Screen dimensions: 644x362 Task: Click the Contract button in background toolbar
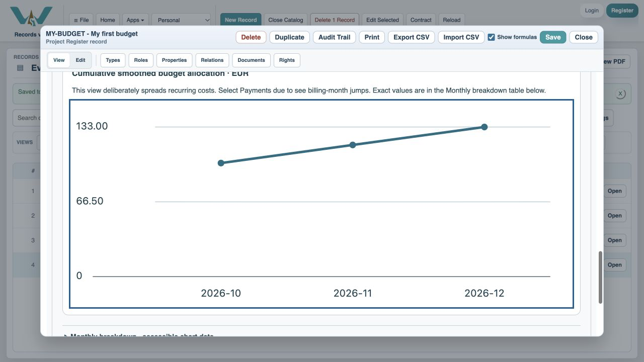click(x=421, y=20)
